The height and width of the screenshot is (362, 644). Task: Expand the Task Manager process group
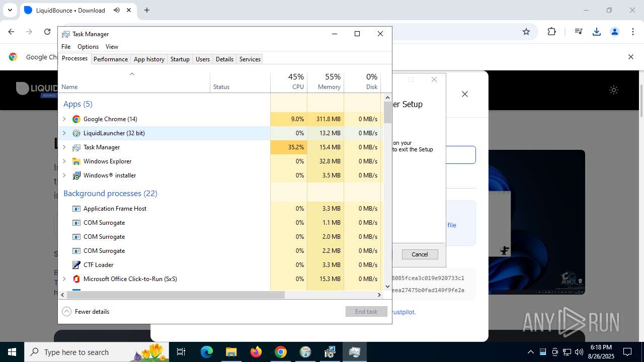(64, 147)
